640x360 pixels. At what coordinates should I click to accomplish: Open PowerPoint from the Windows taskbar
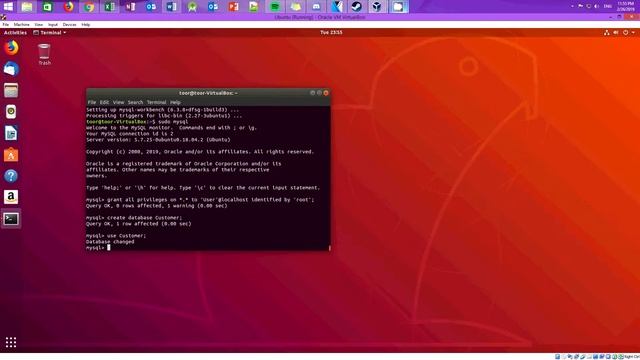coord(233,7)
